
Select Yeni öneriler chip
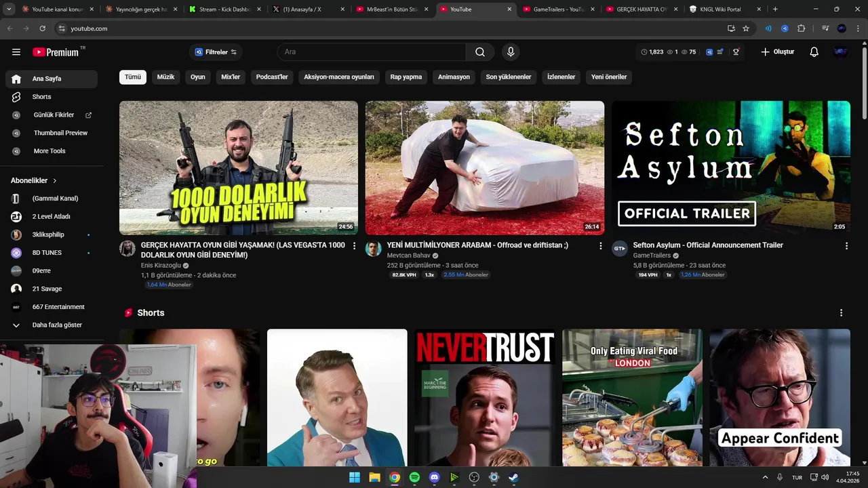tap(609, 77)
